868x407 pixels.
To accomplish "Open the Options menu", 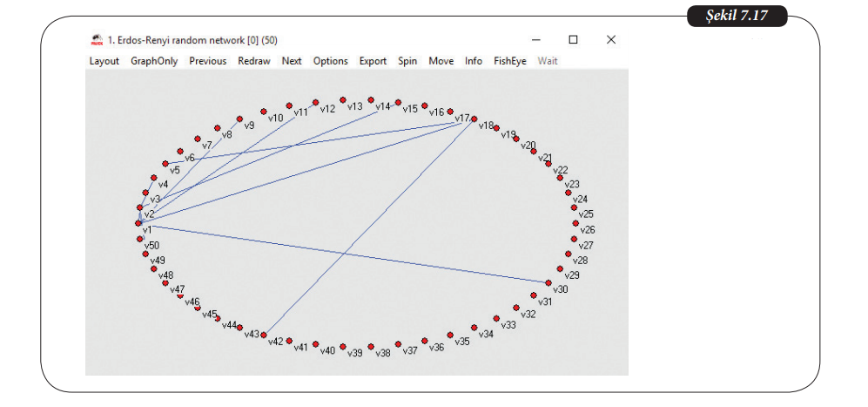I will (x=330, y=61).
